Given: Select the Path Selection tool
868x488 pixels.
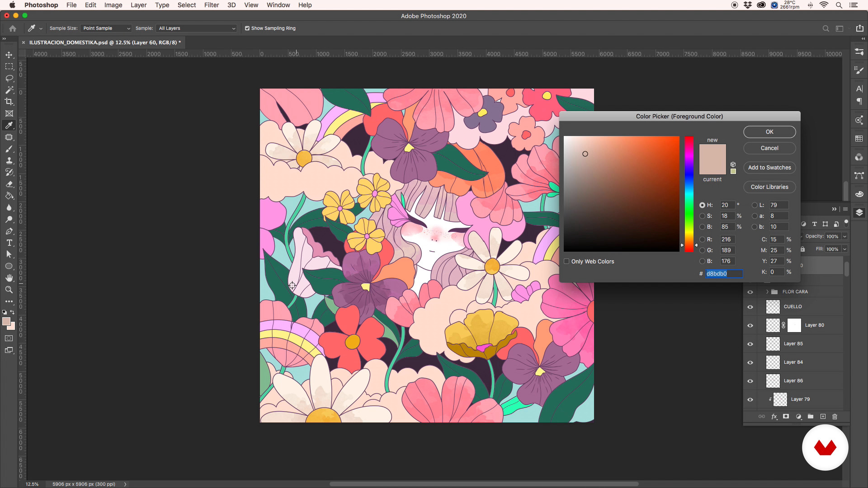Looking at the screenshot, I should coord(9,254).
